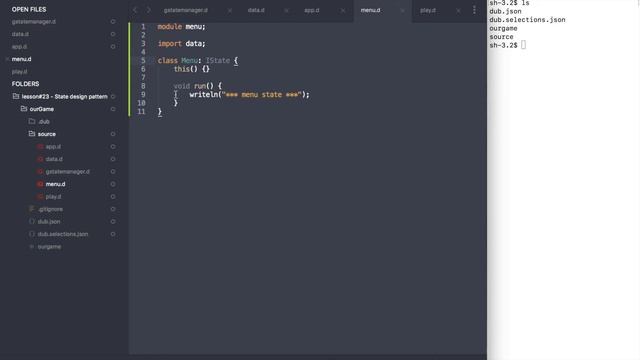Open play.d under source folder
This screenshot has width=640, height=360.
pos(53,197)
